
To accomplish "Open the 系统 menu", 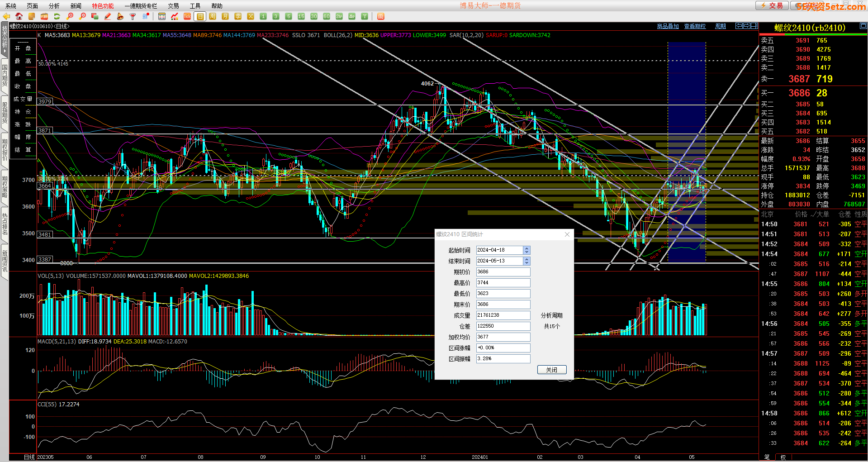I will [11, 6].
